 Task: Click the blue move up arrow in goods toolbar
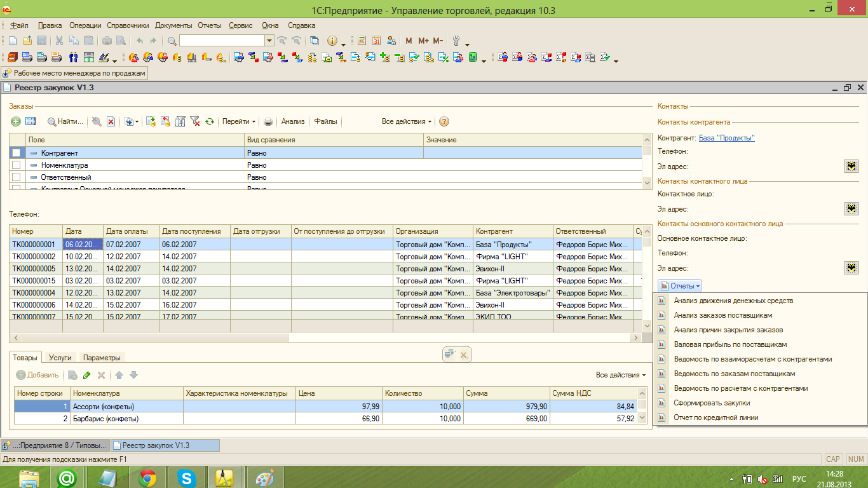point(119,375)
